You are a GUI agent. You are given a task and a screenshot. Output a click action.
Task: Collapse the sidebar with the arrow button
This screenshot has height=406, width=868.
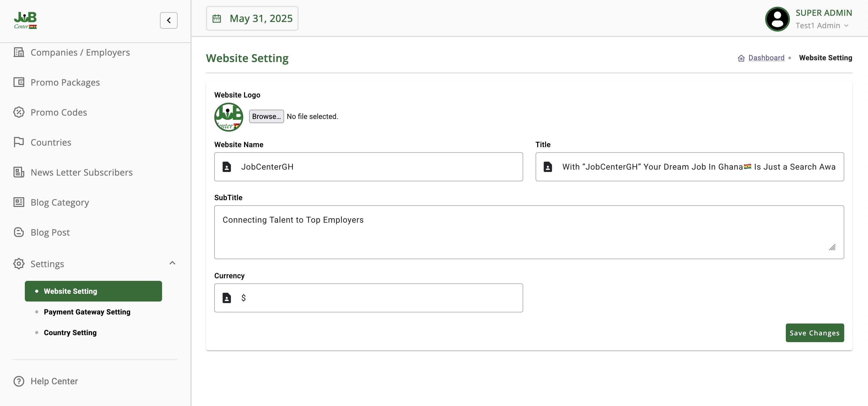tap(169, 20)
